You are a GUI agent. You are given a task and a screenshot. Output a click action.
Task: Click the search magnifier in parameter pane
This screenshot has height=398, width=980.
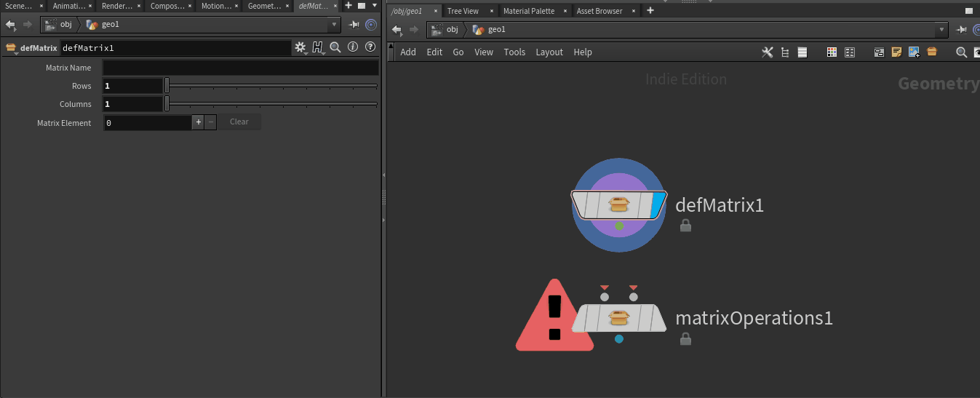point(335,47)
